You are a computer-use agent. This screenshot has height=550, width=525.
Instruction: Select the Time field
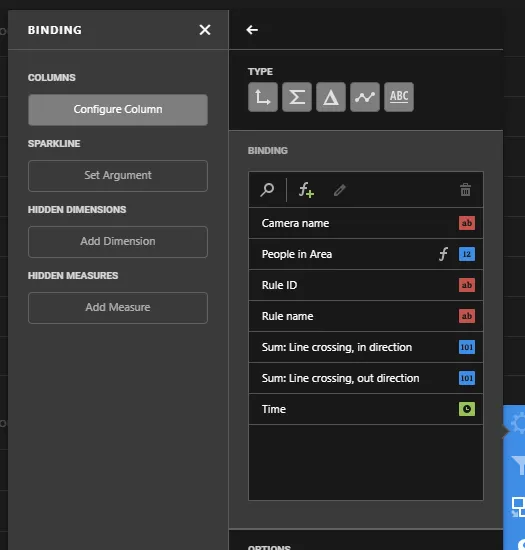click(366, 409)
